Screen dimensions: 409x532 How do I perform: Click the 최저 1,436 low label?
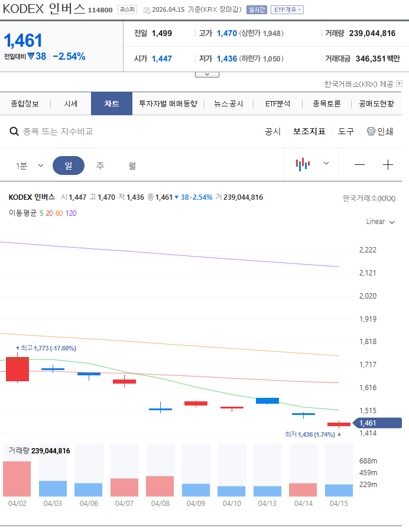313,434
